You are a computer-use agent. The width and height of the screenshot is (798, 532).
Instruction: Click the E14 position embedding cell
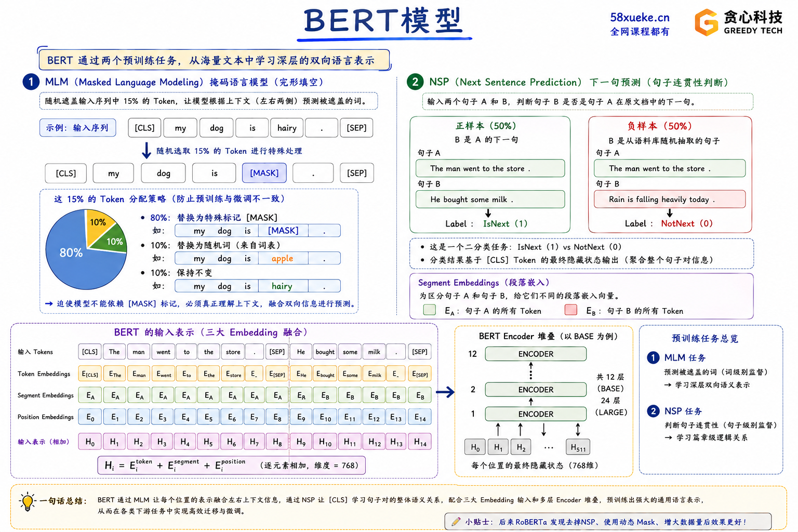pos(420,417)
